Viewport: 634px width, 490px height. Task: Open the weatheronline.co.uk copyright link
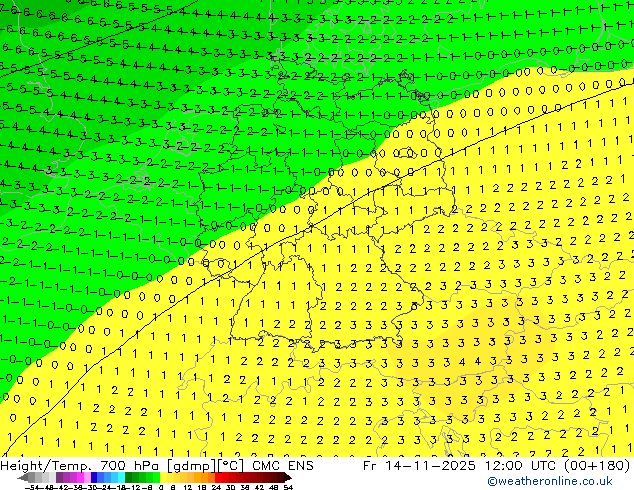point(550,481)
